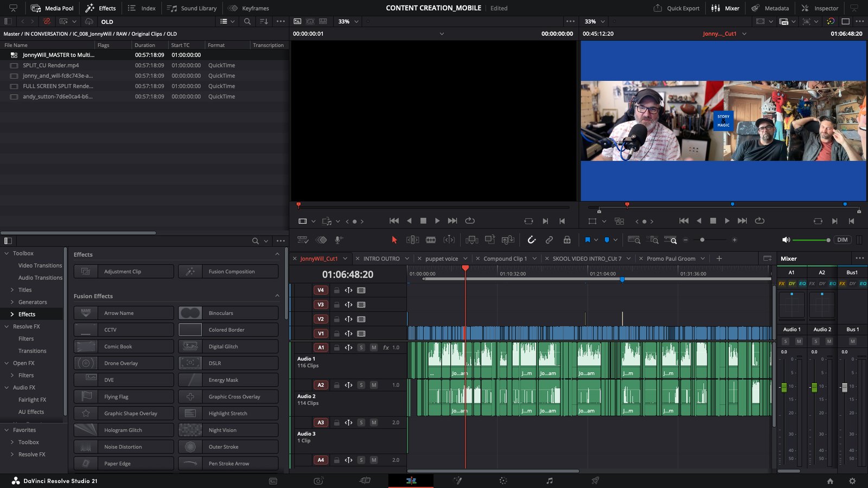Click the media pool search magnifier
The height and width of the screenshot is (488, 868).
[247, 22]
